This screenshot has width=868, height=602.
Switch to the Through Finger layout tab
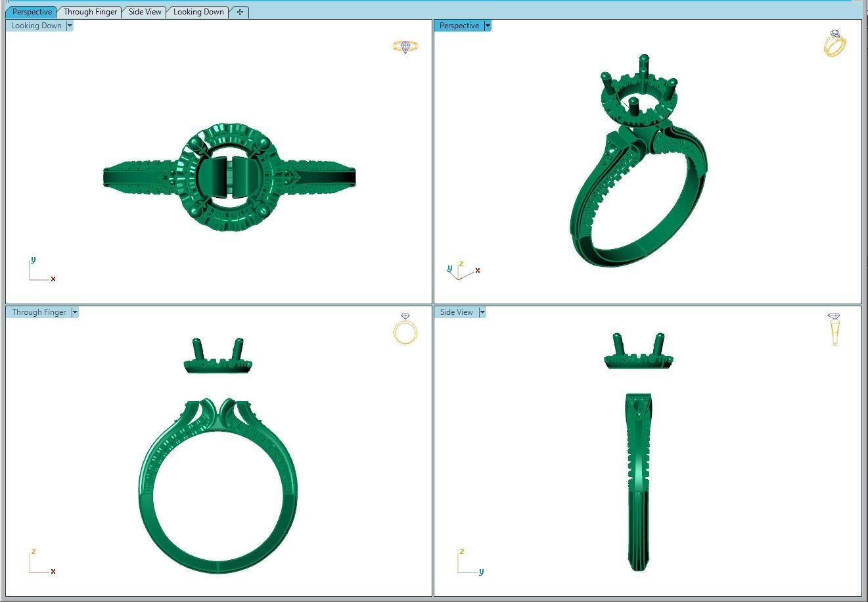click(90, 12)
